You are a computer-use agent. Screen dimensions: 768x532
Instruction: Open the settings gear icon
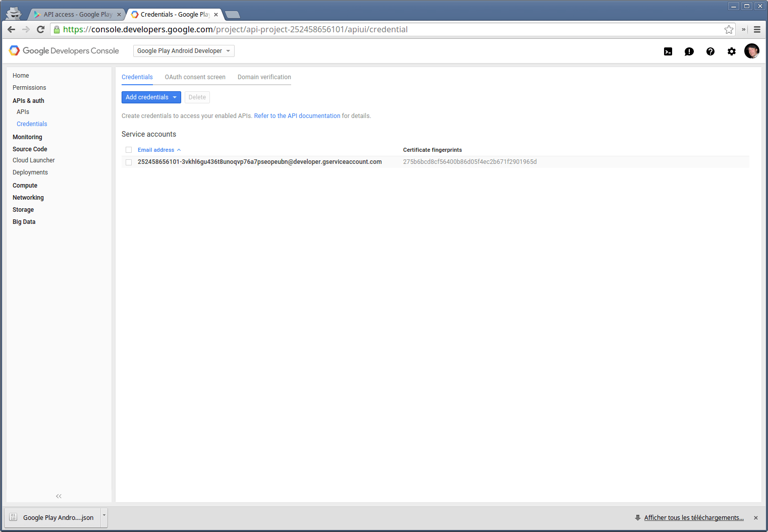(731, 51)
